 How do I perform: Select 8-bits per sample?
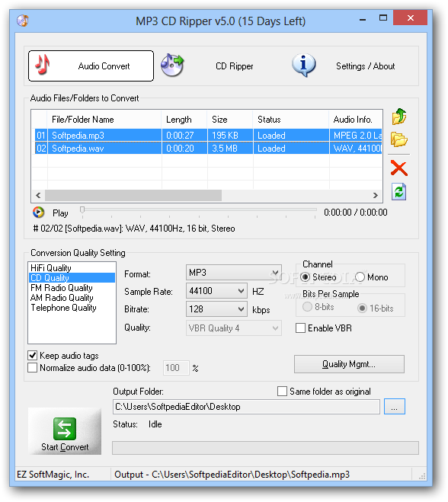coord(318,307)
